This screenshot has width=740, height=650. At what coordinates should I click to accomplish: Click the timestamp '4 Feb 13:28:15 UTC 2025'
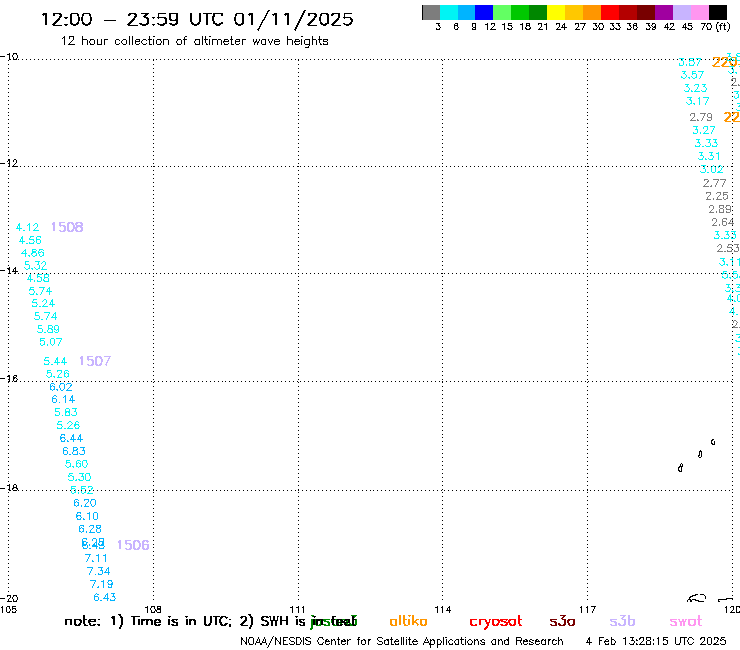tap(656, 641)
